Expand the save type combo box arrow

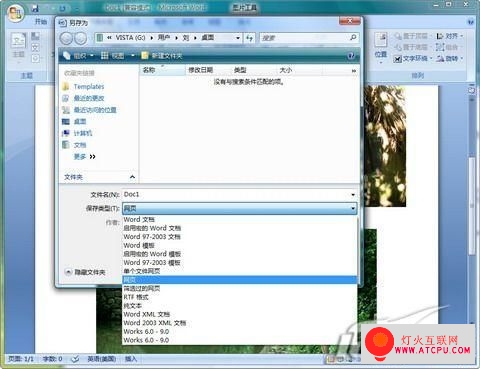pos(353,209)
